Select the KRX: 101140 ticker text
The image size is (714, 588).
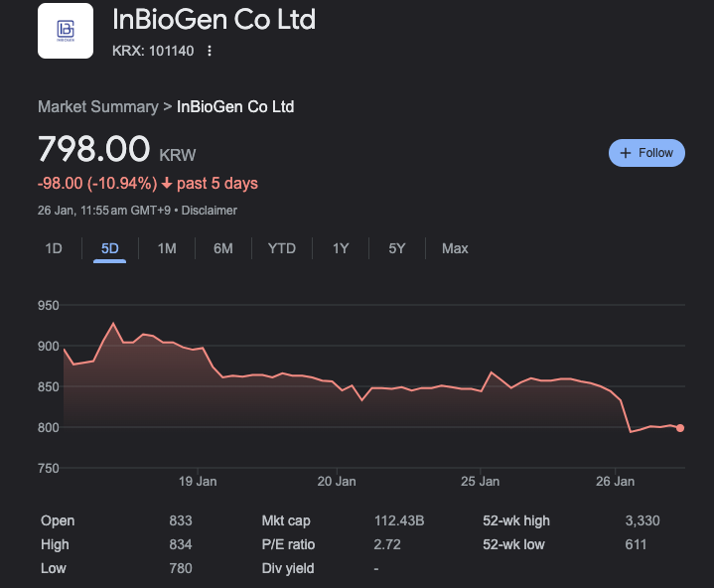point(153,51)
